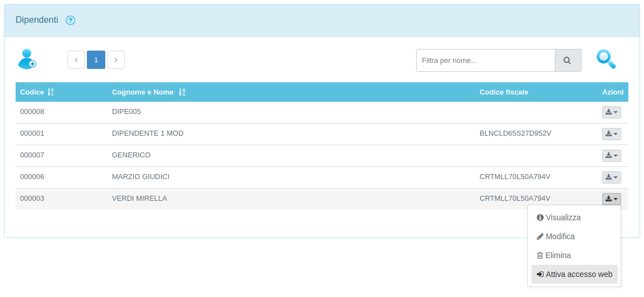Image resolution: width=644 pixels, height=297 pixels.
Task: Sort by Cognome e Nome sort icon
Action: click(x=182, y=92)
